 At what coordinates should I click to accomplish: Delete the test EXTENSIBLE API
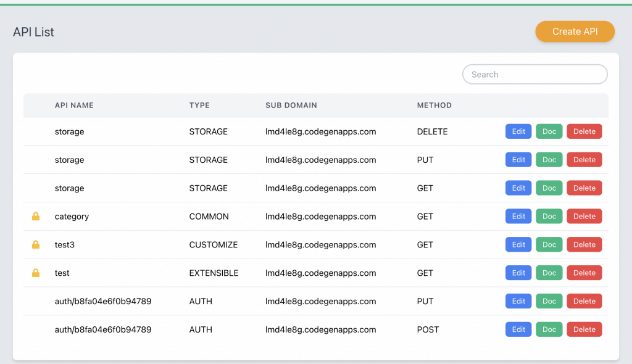click(584, 273)
